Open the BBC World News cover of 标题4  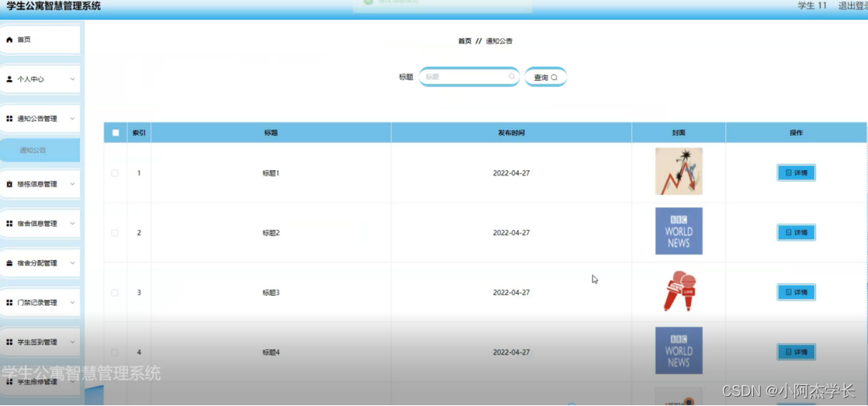tap(679, 351)
